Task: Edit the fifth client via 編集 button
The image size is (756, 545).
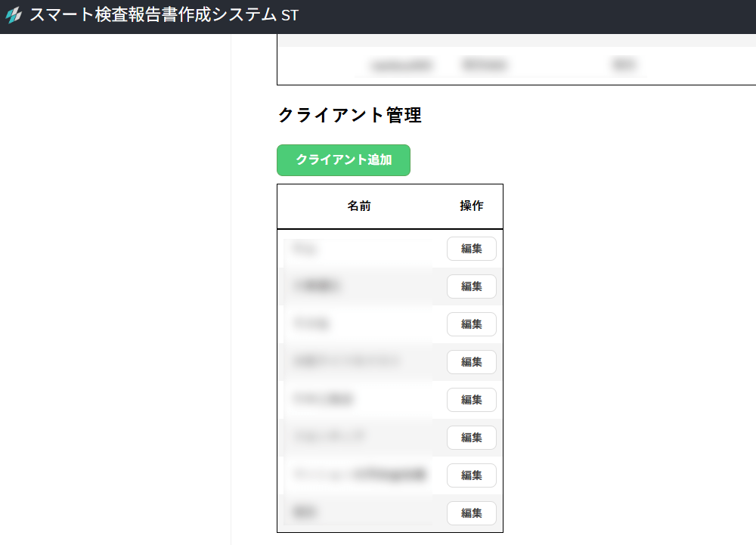Action: pos(471,400)
